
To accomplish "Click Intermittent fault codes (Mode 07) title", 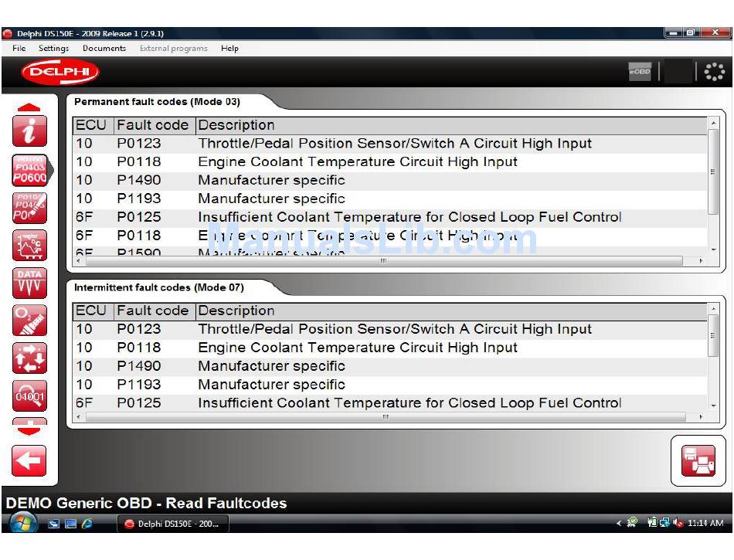I will (x=159, y=287).
